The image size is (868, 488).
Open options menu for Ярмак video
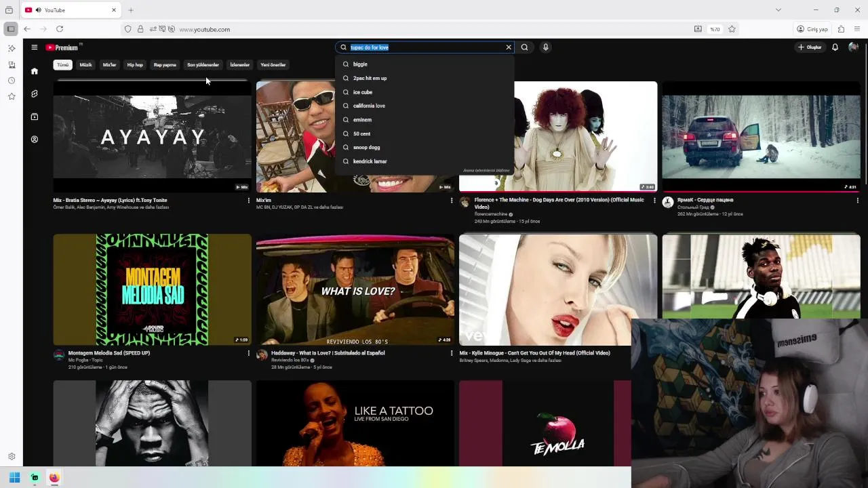857,201
